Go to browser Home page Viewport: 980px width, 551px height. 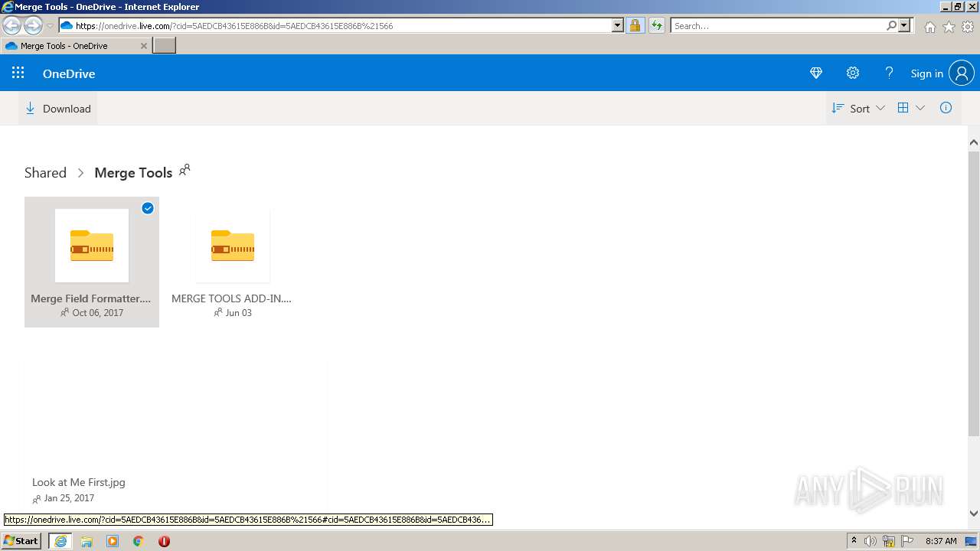tap(929, 27)
